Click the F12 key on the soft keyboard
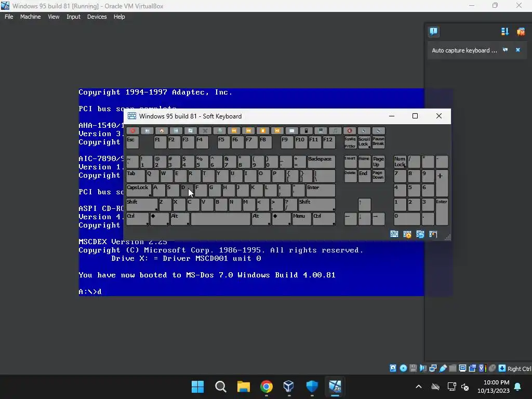 [x=329, y=142]
